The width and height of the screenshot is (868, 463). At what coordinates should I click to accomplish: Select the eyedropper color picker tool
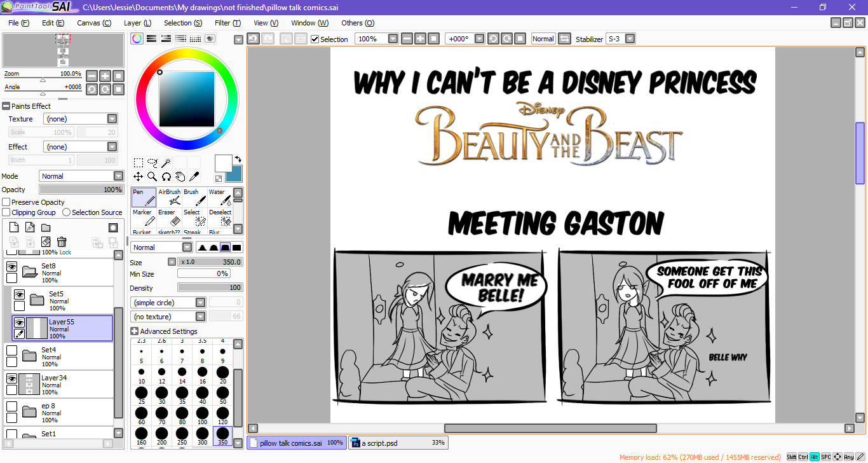[x=194, y=176]
